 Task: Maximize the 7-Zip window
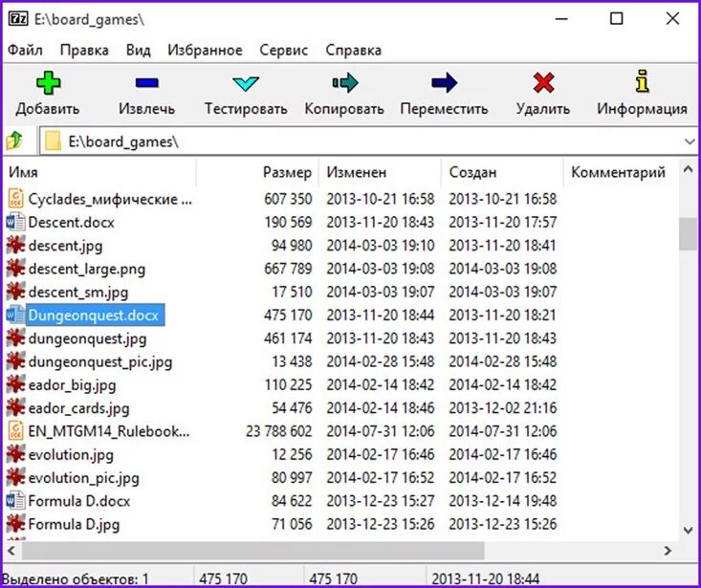[x=617, y=19]
